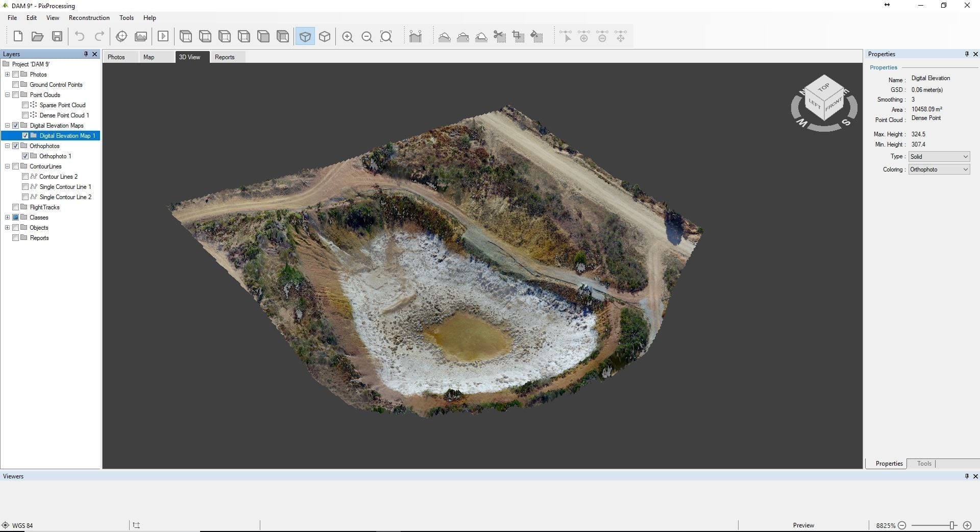Enable the FlightTracks checkbox
980x532 pixels.
16,207
